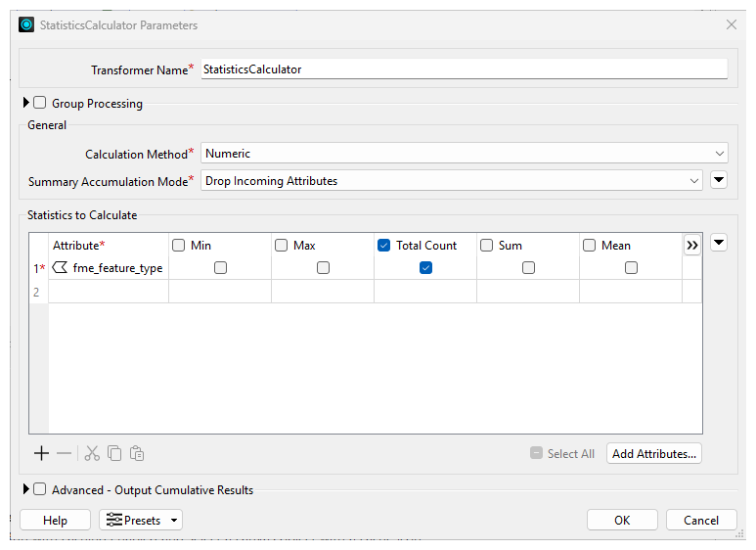Viewport: 756px width, 550px height.
Task: Open the Presets dropdown button
Action: point(141,520)
